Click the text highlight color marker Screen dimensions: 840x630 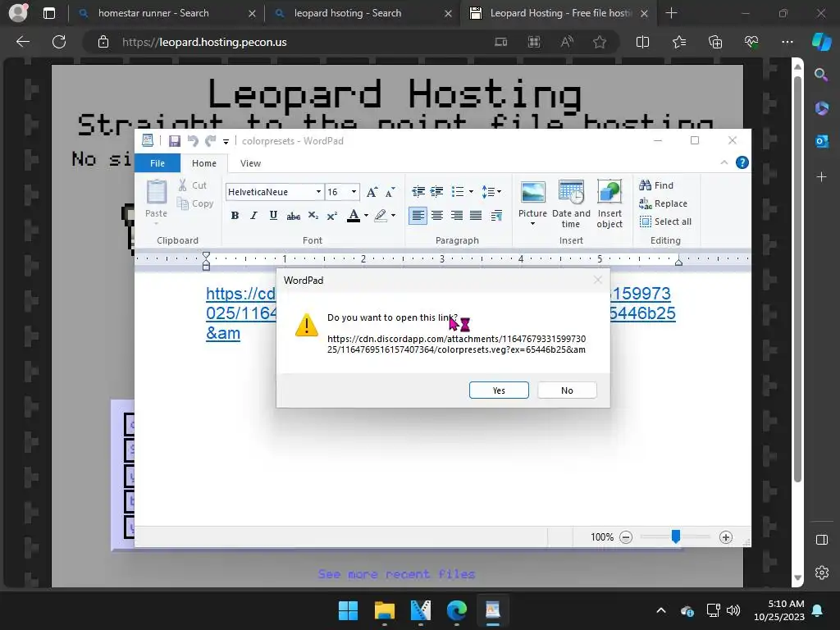pos(381,216)
